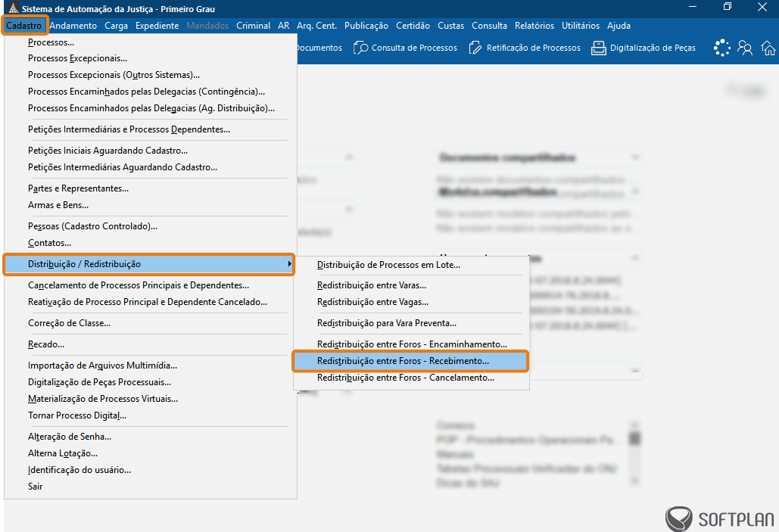This screenshot has height=532, width=779.
Task: Select Petições Intermediárias e Processos Dependentes...
Action: point(151,129)
